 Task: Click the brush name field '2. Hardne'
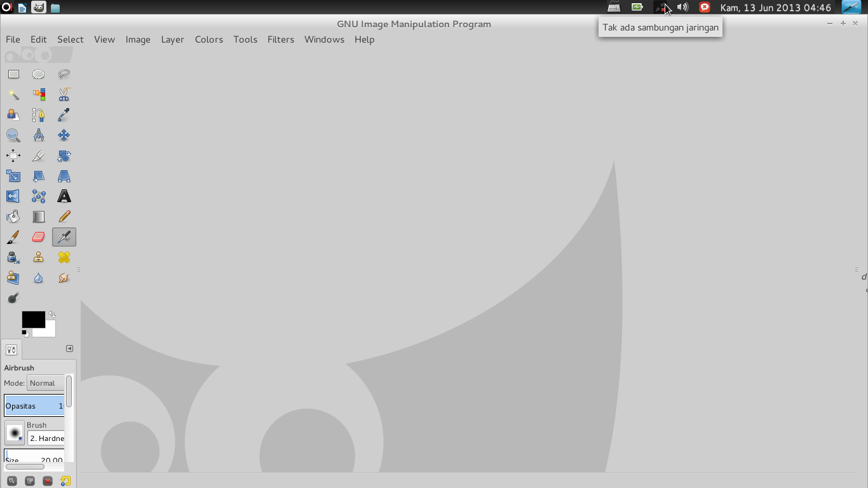point(46,438)
